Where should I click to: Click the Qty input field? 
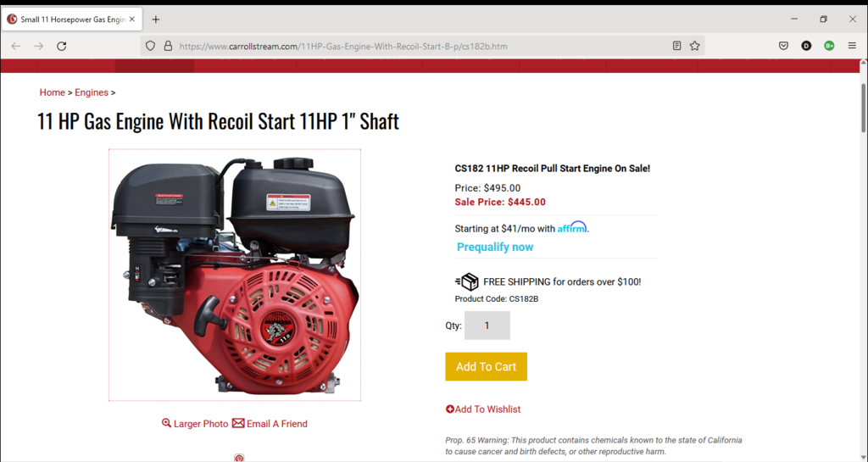487,326
